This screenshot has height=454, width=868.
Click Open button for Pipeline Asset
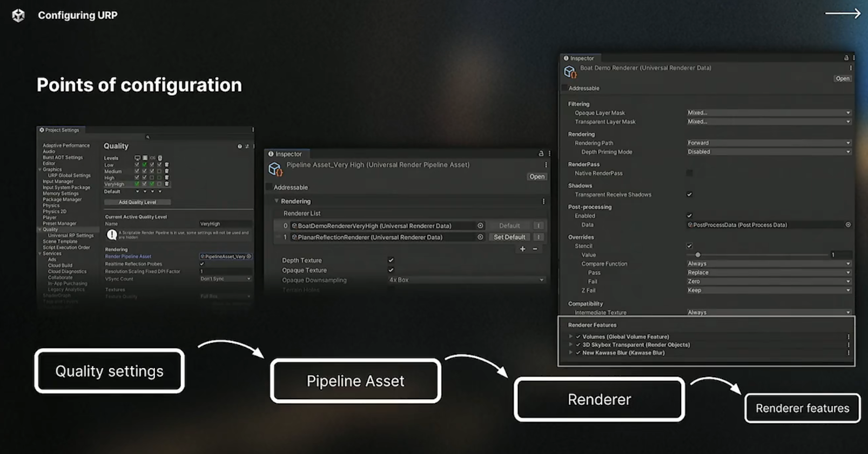[537, 177]
